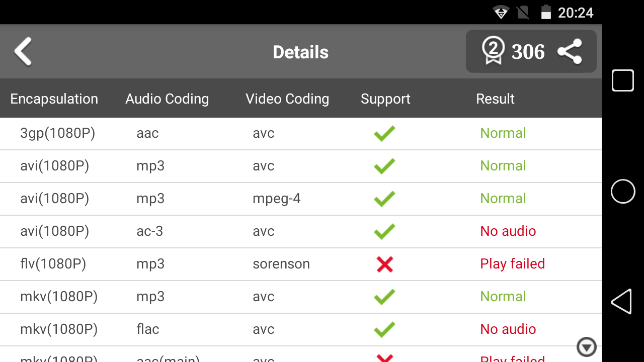Tap the share icon
The width and height of the screenshot is (644, 362).
570,52
